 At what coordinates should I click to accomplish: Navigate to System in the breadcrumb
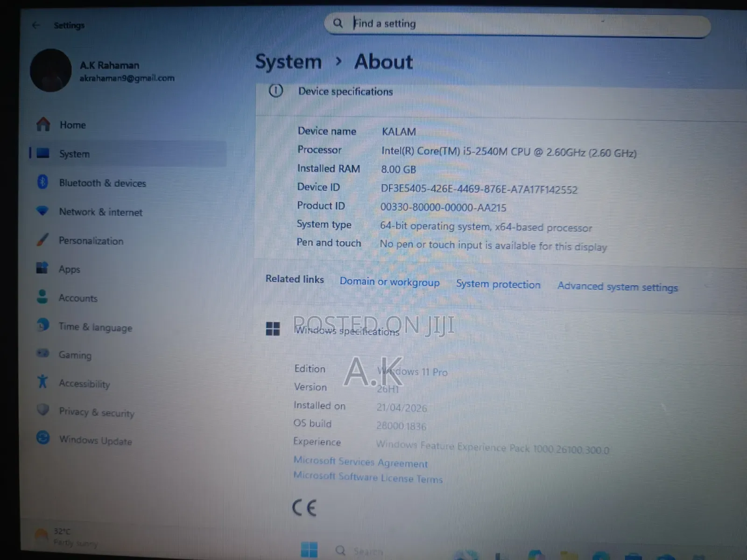(x=289, y=62)
